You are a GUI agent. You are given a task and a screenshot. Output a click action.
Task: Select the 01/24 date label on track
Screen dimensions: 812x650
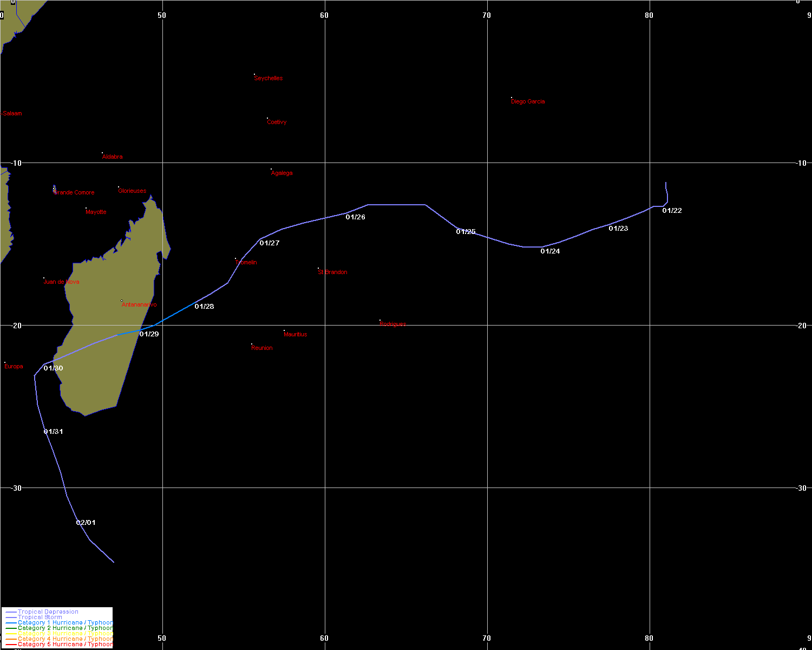[550, 251]
